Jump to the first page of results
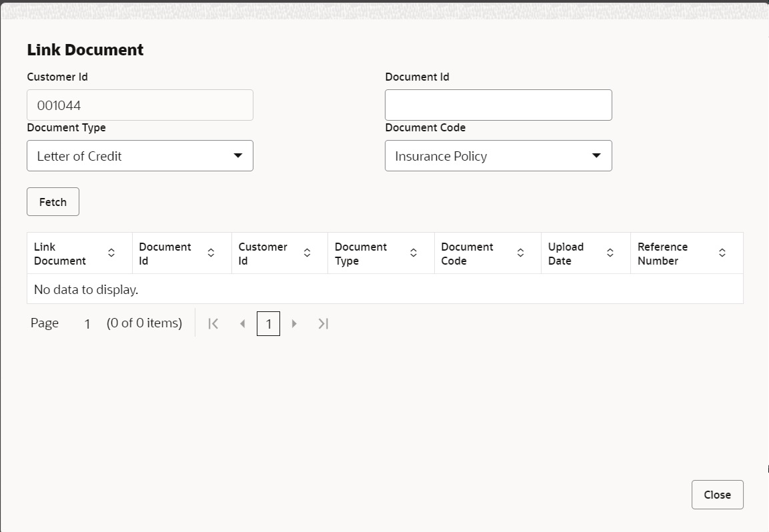Screen dimensions: 769x532 pos(213,323)
